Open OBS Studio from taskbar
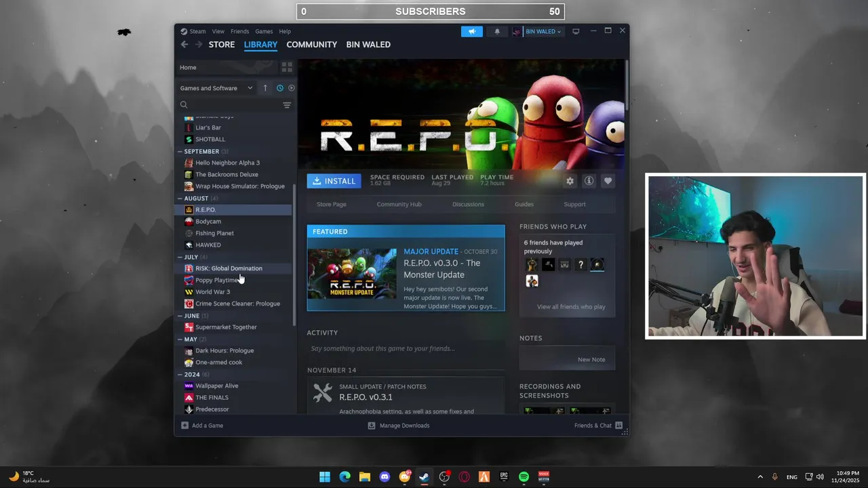Image resolution: width=868 pixels, height=488 pixels. point(444,477)
